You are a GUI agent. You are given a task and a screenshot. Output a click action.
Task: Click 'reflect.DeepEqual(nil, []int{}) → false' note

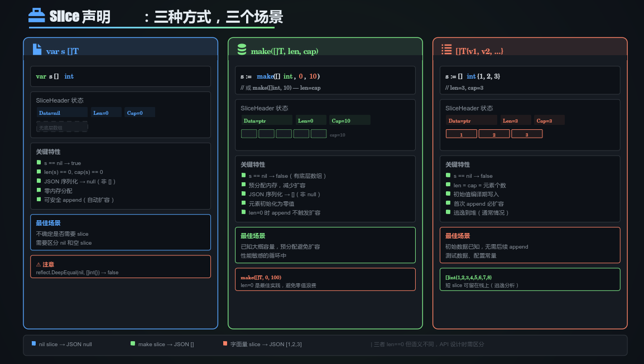click(77, 273)
